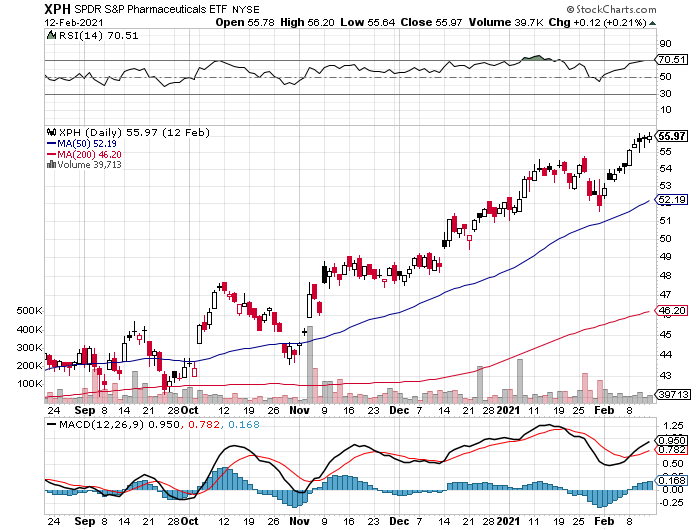Click the 90 level on RSI axis
Viewport: 700px width, 530px height.
(x=665, y=43)
